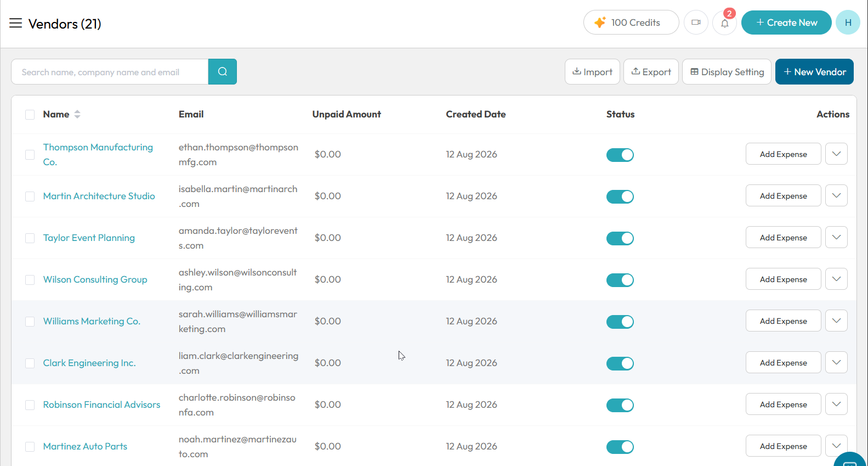Click the video camera icon
868x466 pixels.
click(696, 23)
